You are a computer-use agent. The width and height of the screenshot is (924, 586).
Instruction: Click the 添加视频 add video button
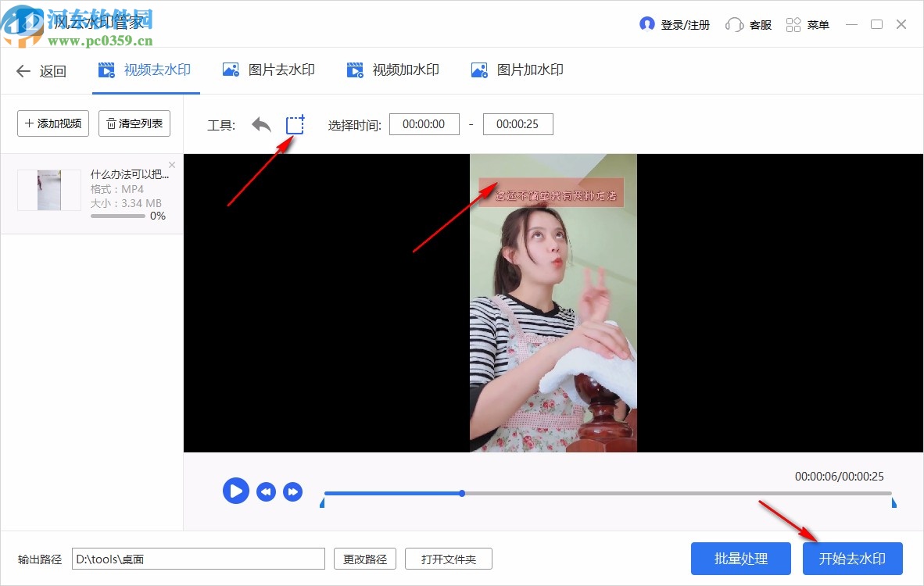[52, 123]
